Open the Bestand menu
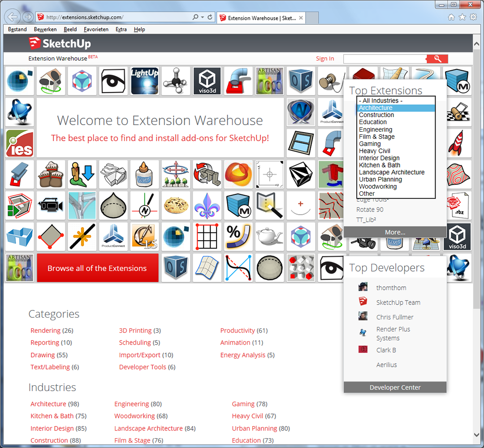Viewport: 484px width, 448px height. [x=17, y=29]
